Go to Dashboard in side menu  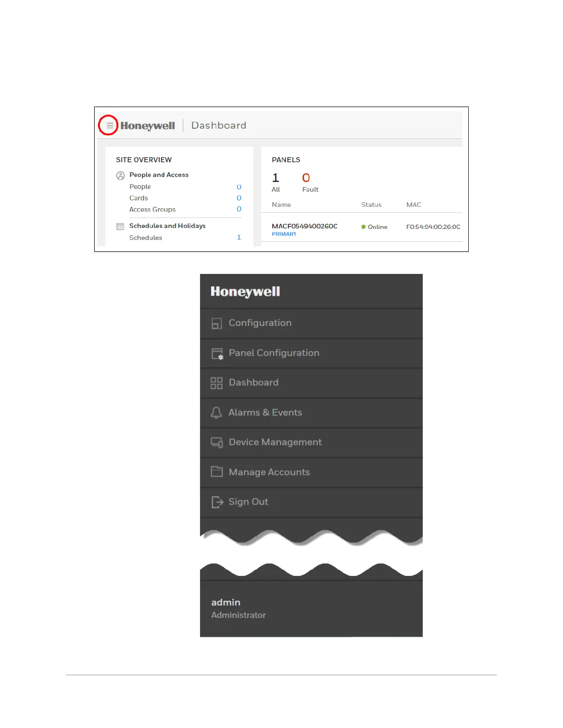(311, 383)
